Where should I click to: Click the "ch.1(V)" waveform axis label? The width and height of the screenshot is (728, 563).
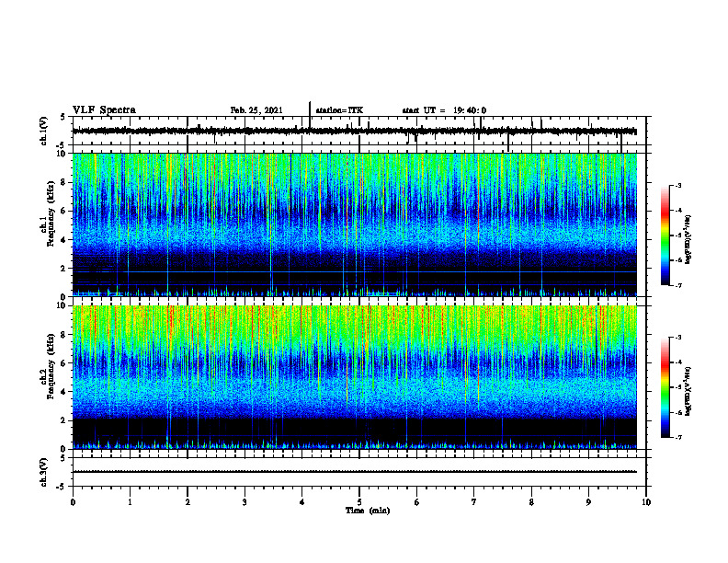(x=44, y=131)
